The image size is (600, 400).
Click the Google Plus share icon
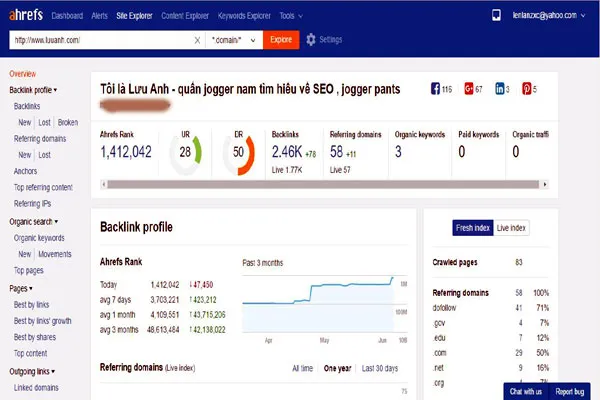(468, 88)
